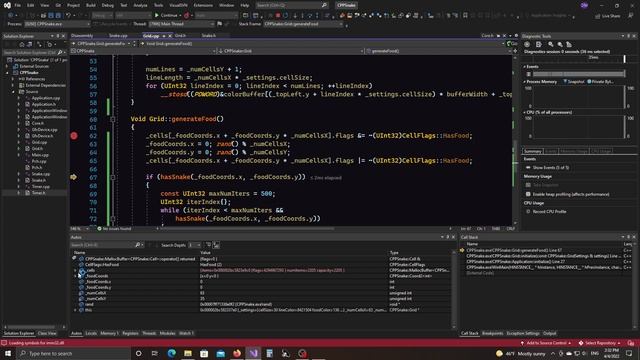Image resolution: width=640 pixels, height=360 pixels.
Task: Open the Build menu
Action: tap(91, 5)
